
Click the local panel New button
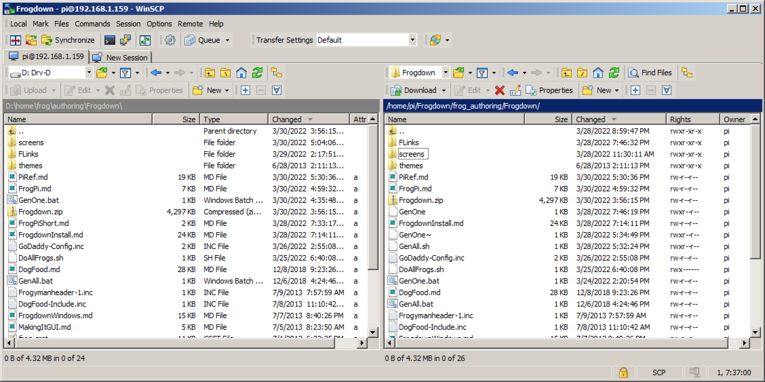tap(207, 90)
